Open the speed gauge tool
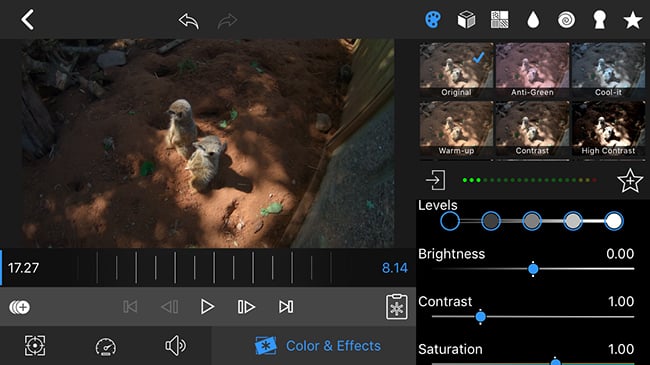 pos(106,347)
